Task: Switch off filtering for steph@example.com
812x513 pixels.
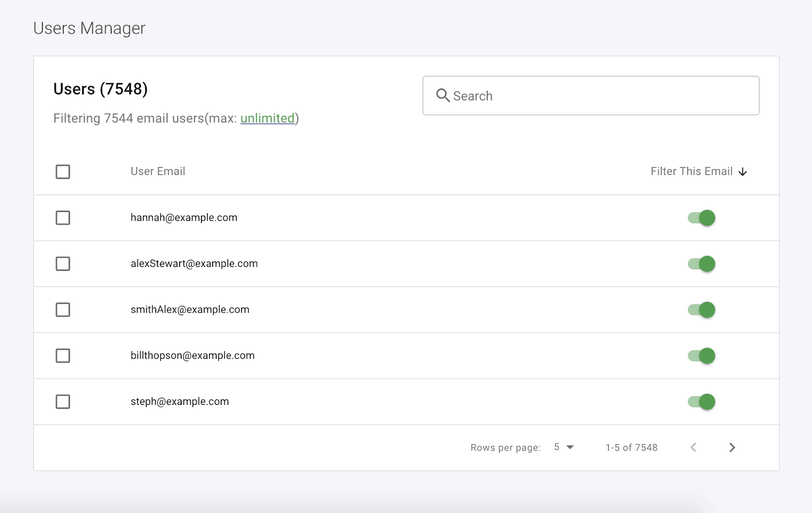Action: [701, 402]
